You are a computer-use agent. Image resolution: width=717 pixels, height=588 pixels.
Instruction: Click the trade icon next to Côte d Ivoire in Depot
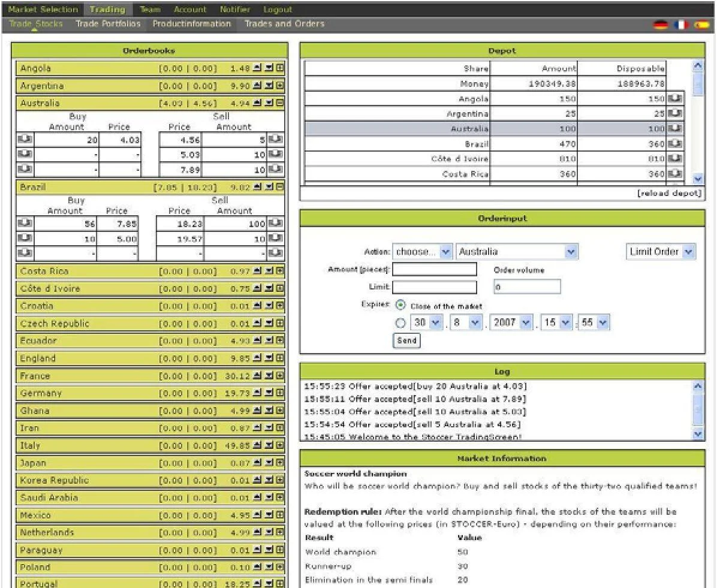(x=675, y=159)
